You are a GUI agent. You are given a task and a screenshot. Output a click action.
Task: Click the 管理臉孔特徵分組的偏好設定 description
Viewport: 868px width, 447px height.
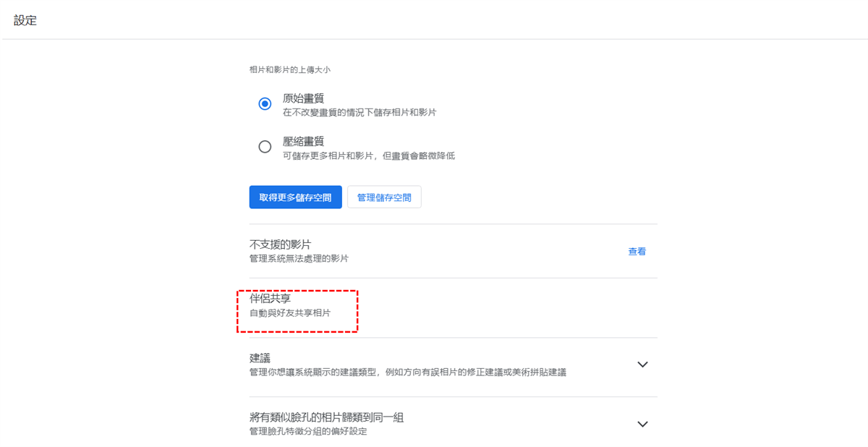pyautogui.click(x=308, y=432)
